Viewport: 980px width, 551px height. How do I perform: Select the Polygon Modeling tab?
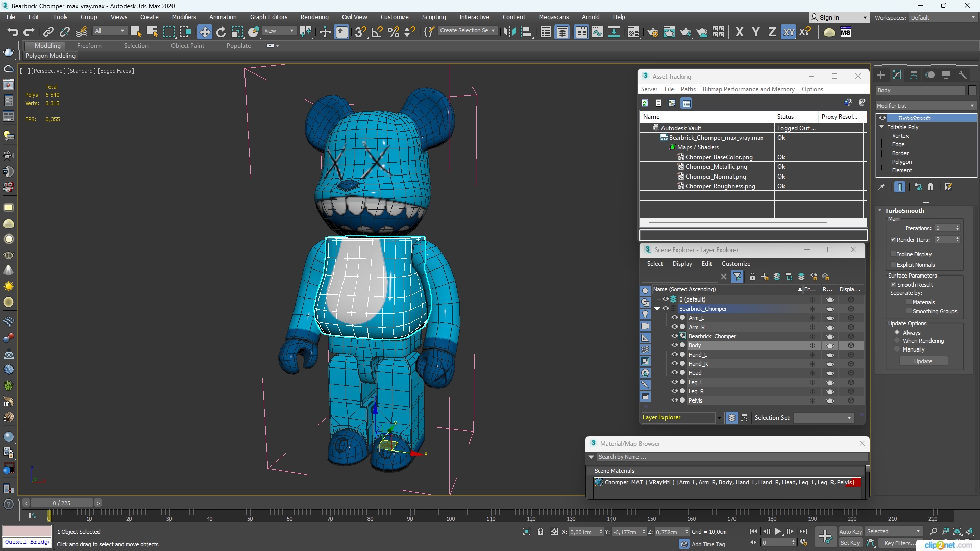tap(51, 55)
